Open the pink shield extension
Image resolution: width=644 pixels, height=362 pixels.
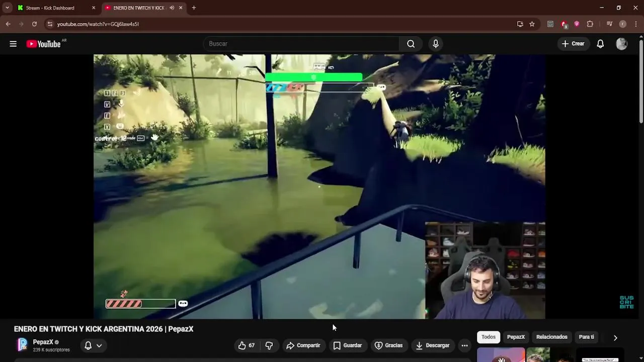(x=577, y=24)
